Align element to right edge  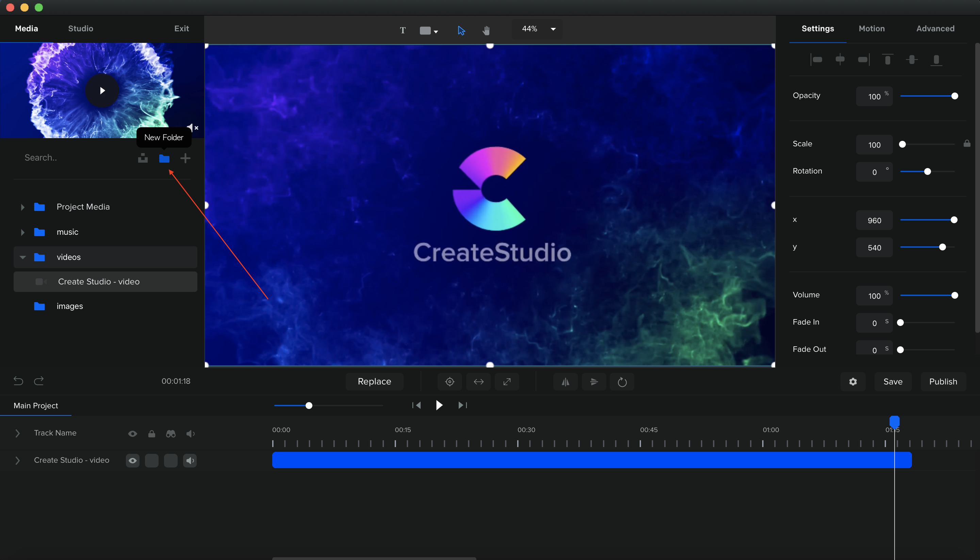pyautogui.click(x=864, y=60)
